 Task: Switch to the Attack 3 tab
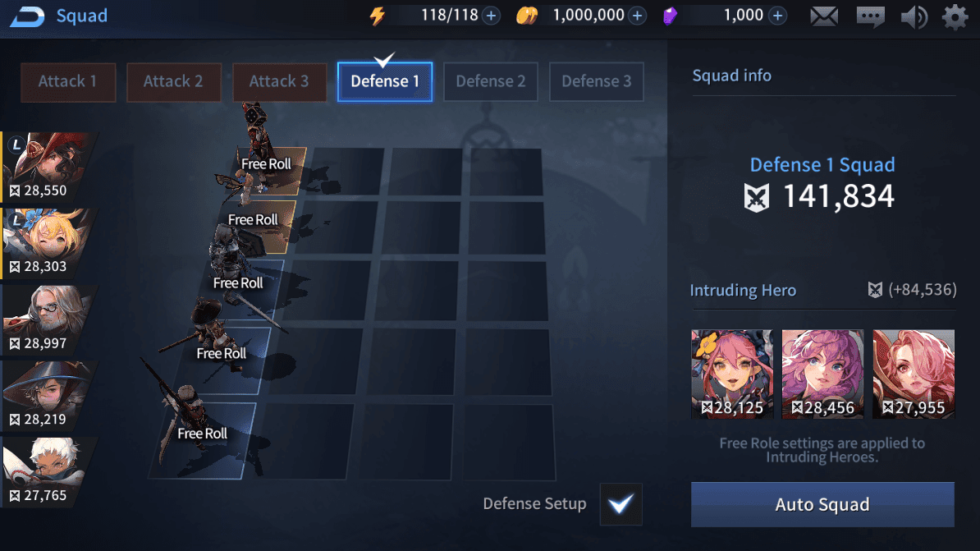pyautogui.click(x=279, y=82)
